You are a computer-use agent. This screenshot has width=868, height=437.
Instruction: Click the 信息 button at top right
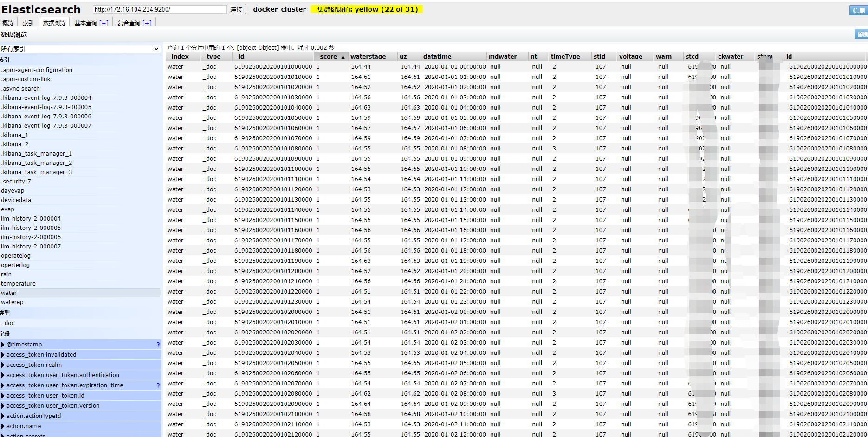pos(859,10)
